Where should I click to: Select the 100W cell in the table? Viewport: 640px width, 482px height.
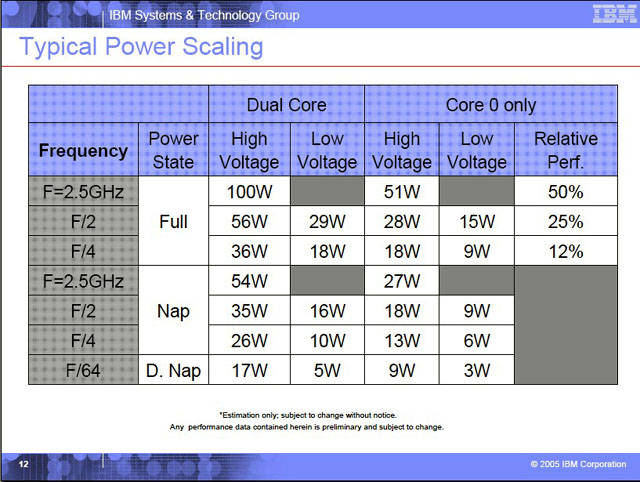(x=249, y=192)
